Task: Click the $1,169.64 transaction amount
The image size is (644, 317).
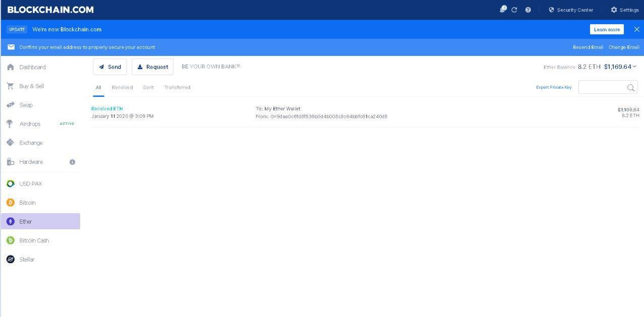Action: coord(628,109)
